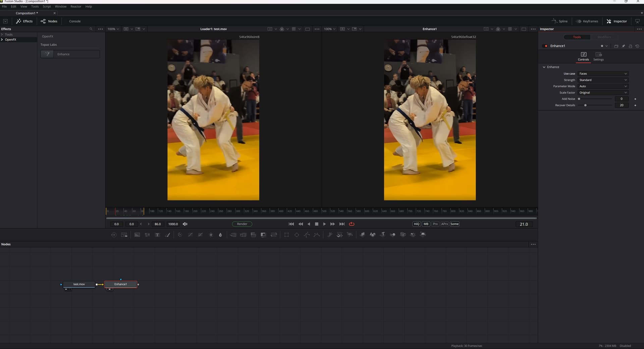Select the Paint brush tool icon
This screenshot has width=644, height=349.
(x=168, y=235)
